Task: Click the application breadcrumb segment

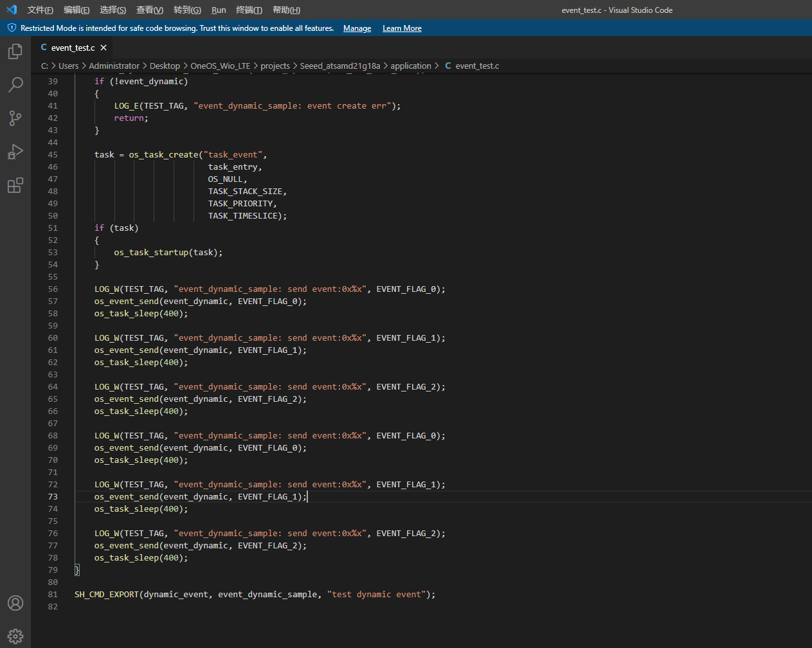Action: [411, 66]
